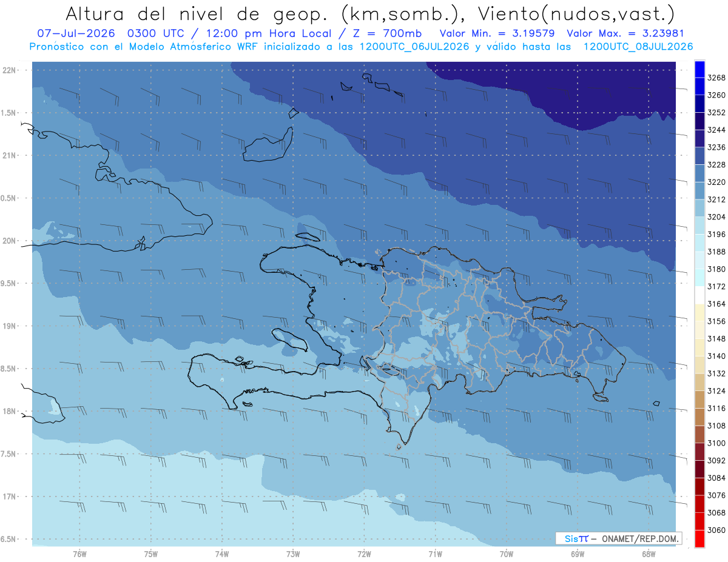Click the '70W' longitude label
The height and width of the screenshot is (562, 728).
pyautogui.click(x=507, y=554)
